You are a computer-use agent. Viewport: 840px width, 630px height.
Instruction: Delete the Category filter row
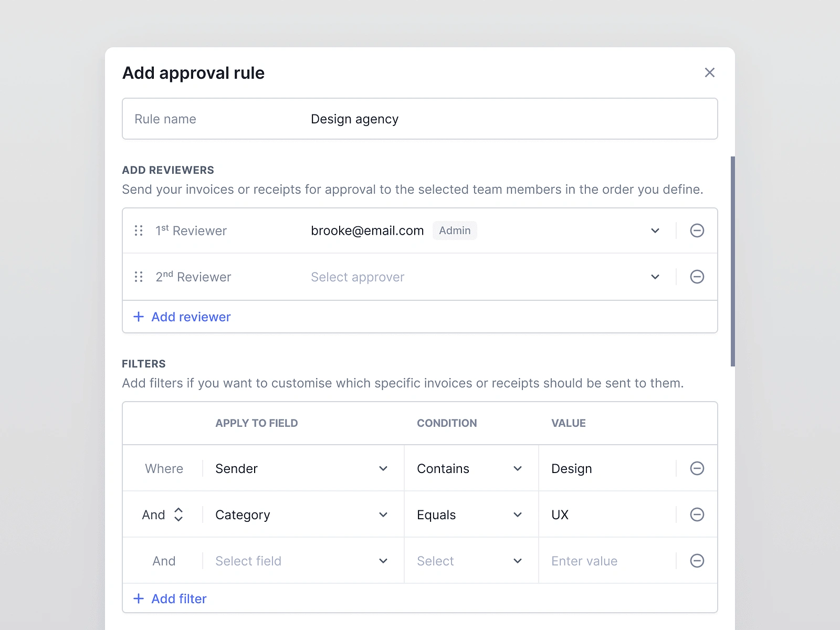697,514
